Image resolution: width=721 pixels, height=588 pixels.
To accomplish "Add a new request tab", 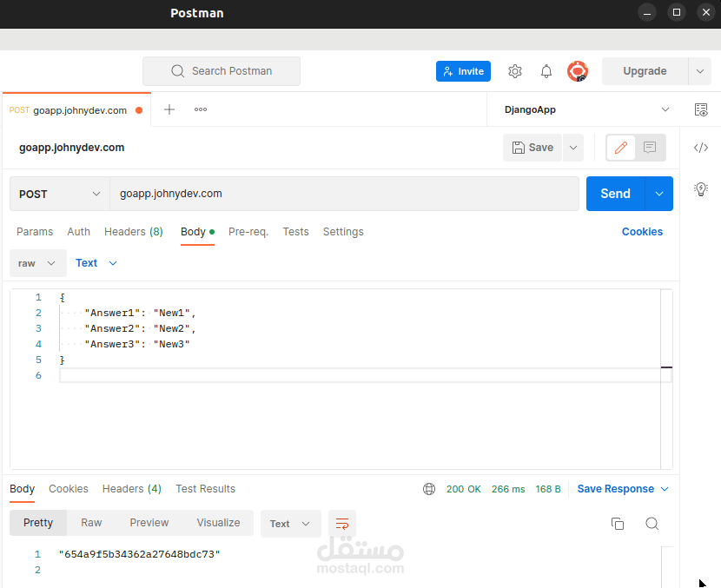I will point(169,109).
